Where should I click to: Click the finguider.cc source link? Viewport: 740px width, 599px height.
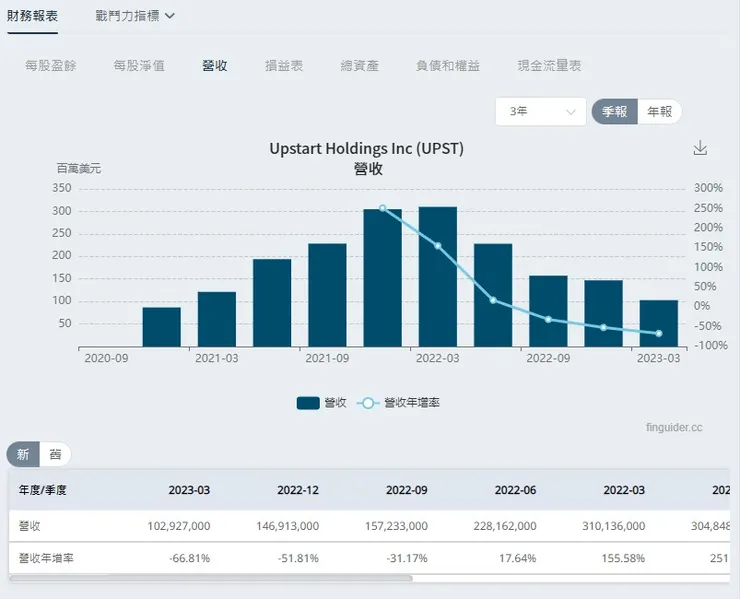point(674,428)
